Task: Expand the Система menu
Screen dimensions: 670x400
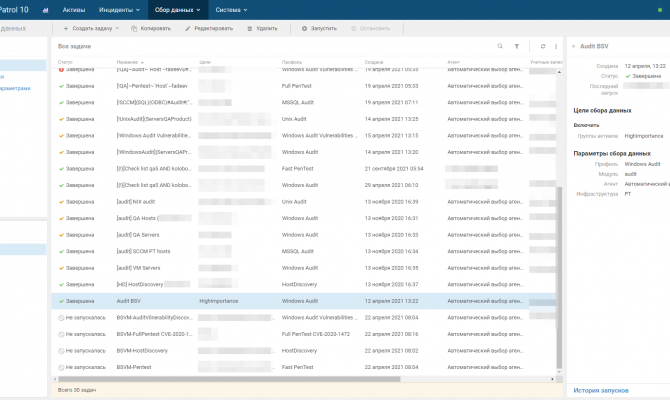Action: [231, 10]
